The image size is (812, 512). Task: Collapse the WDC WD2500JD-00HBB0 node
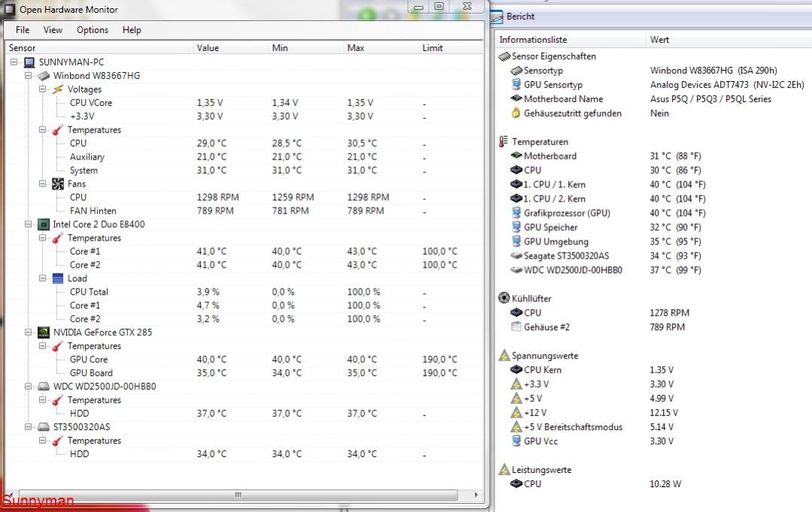pyautogui.click(x=28, y=386)
